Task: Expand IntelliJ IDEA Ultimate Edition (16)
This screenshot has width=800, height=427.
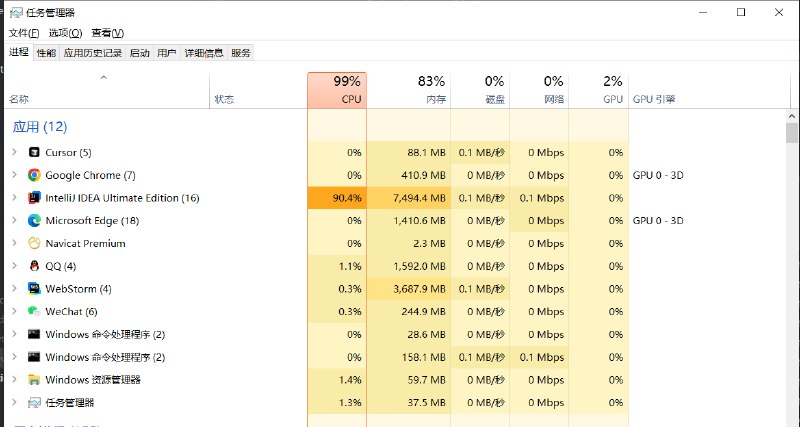Action: click(15, 198)
